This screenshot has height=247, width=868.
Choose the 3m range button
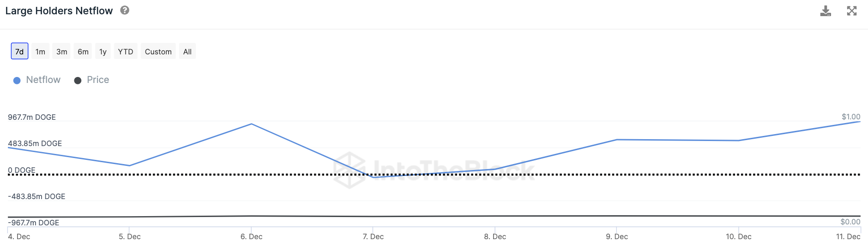(62, 52)
